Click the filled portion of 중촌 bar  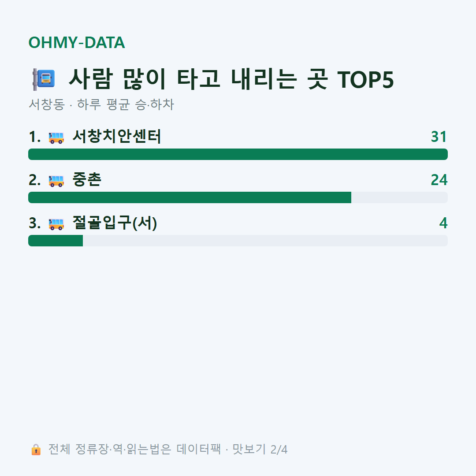coord(190,197)
